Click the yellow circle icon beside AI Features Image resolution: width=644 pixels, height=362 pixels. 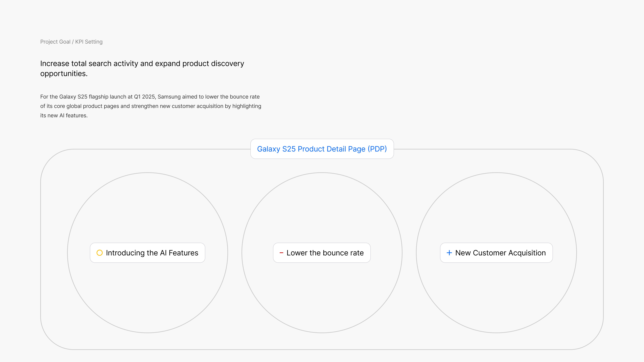point(99,253)
